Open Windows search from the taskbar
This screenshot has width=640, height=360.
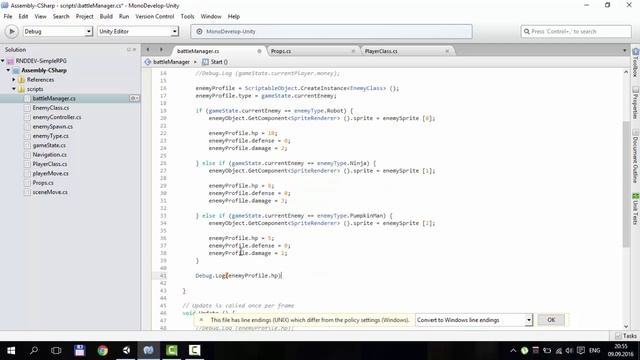point(34,351)
